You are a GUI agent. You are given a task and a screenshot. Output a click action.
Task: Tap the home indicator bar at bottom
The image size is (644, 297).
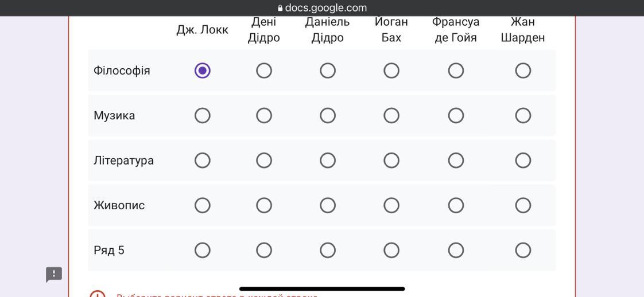tap(322, 289)
